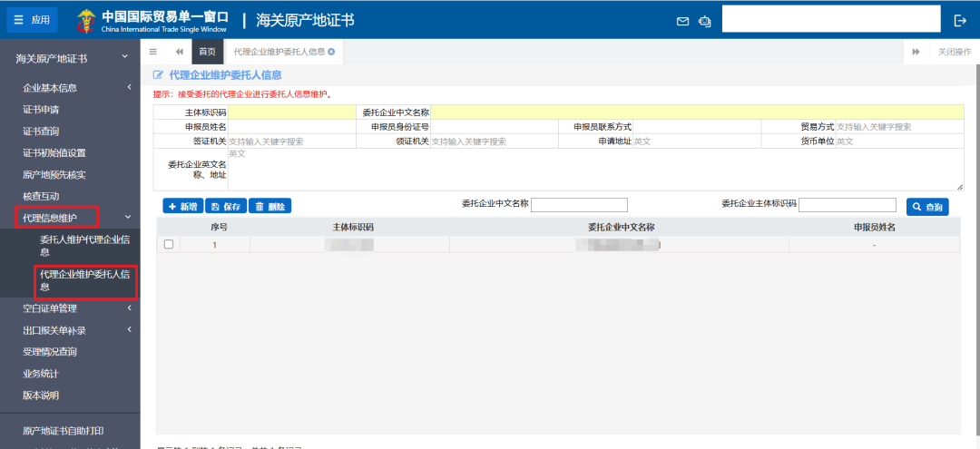
Task: Select 代理企业维护委托人信息 submenu item
Action: click(85, 280)
